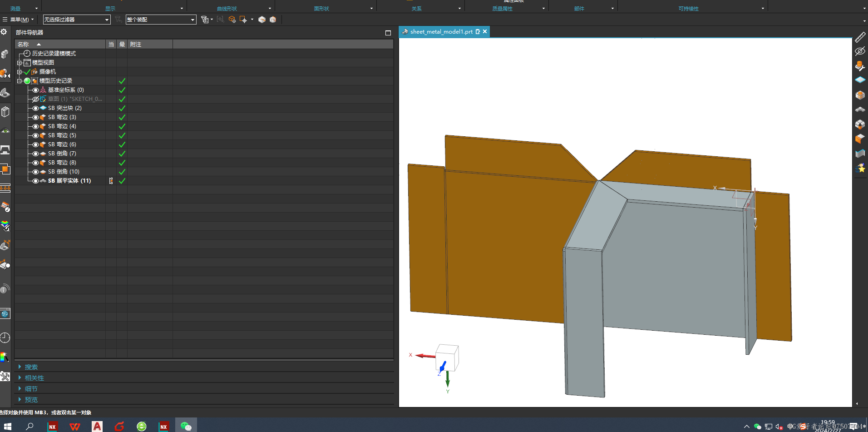Toggle visibility of SB 弯边 (3)

pyautogui.click(x=35, y=117)
